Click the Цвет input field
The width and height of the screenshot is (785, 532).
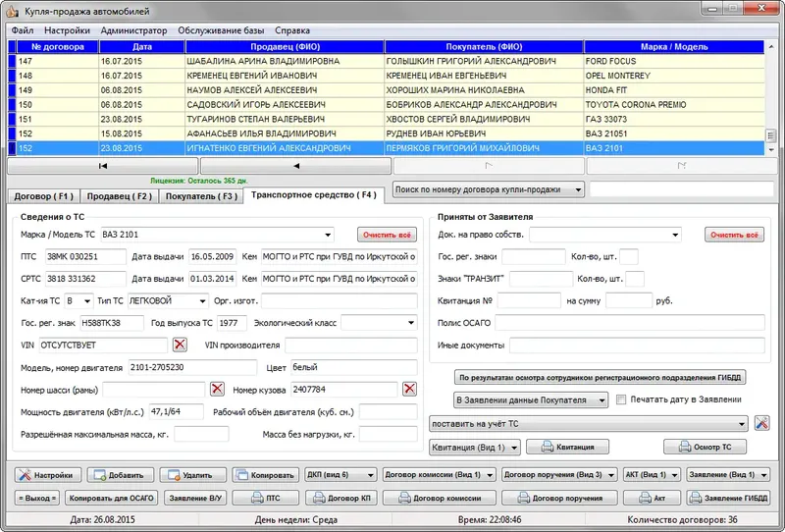354,367
